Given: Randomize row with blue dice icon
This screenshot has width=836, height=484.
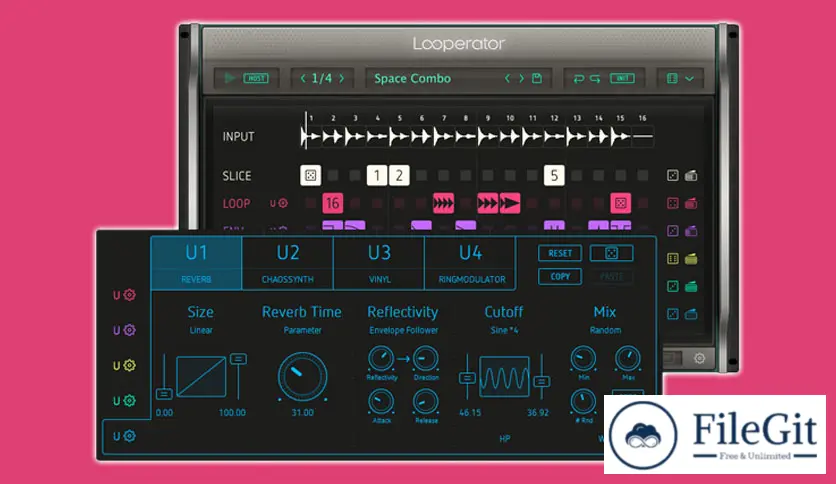Looking at the screenshot, I should (673, 314).
